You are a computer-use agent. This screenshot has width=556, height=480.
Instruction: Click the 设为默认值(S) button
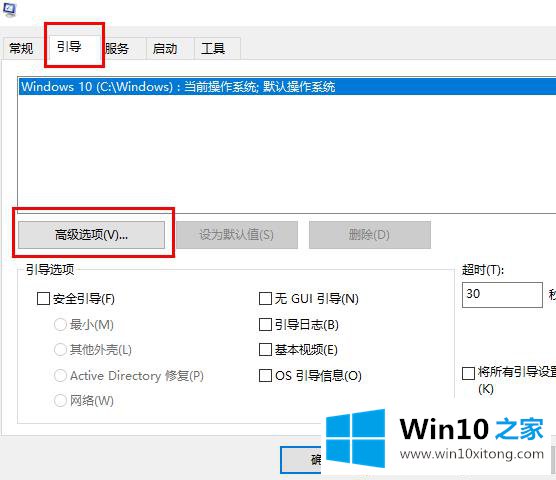(237, 235)
